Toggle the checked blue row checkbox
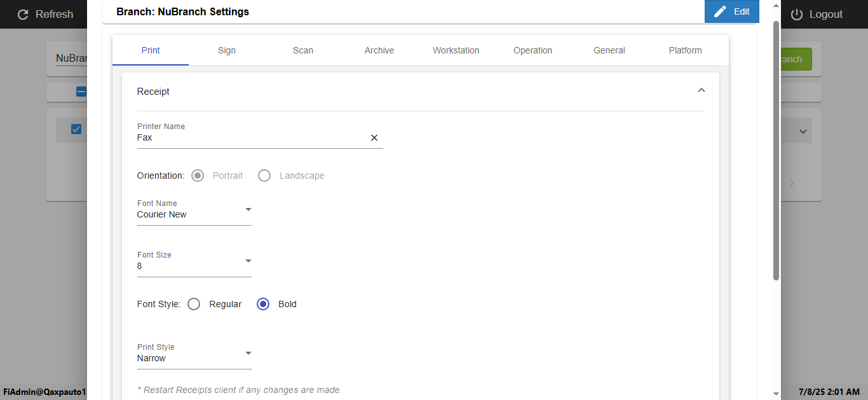The width and height of the screenshot is (868, 400). click(x=76, y=129)
